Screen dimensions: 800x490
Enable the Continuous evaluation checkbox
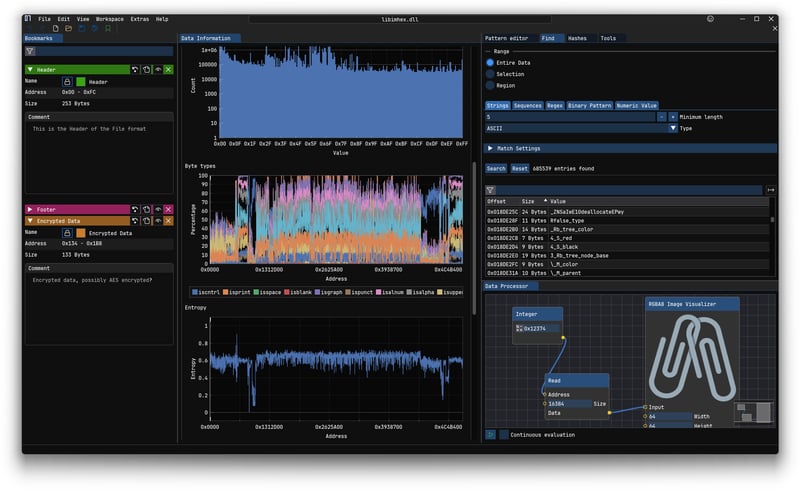[503, 435]
